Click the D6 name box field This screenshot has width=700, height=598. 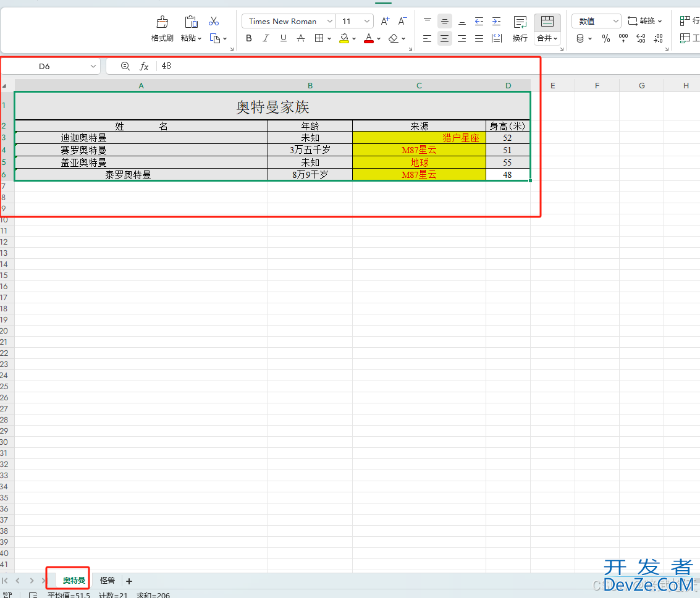44,66
